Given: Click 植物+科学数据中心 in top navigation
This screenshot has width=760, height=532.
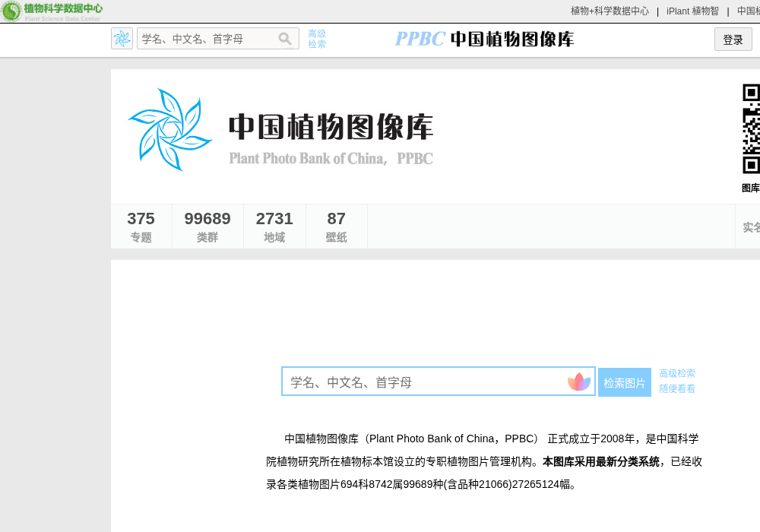Looking at the screenshot, I should pyautogui.click(x=610, y=11).
